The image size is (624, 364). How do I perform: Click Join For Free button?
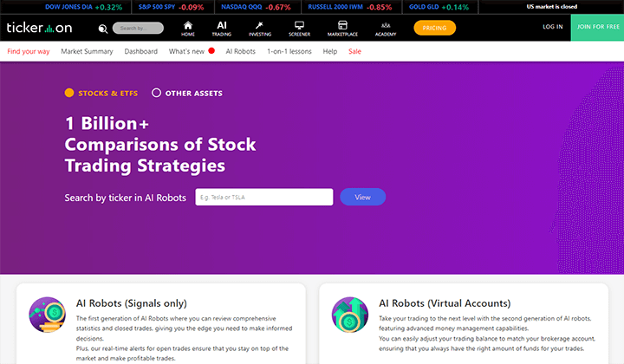597,27
